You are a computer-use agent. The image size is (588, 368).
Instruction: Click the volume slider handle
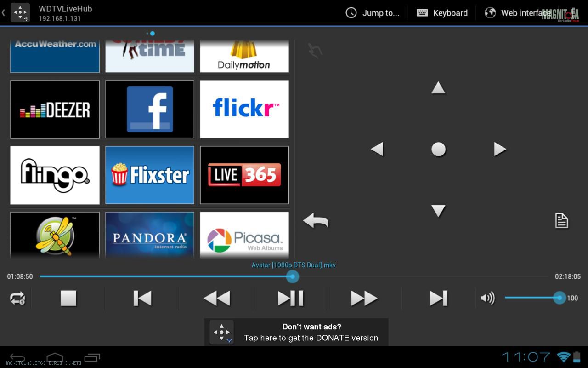(559, 298)
